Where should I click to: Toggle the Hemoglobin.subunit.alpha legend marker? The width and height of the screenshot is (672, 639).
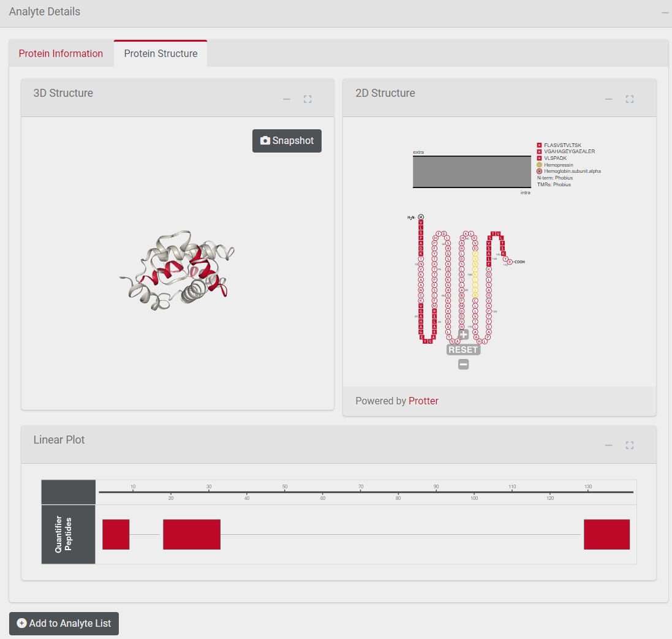coord(539,171)
